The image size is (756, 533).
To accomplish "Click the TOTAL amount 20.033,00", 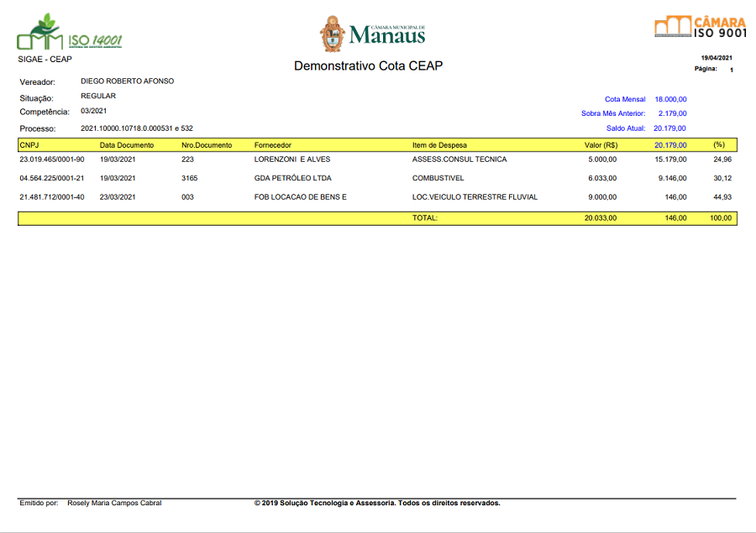I will pyautogui.click(x=601, y=217).
